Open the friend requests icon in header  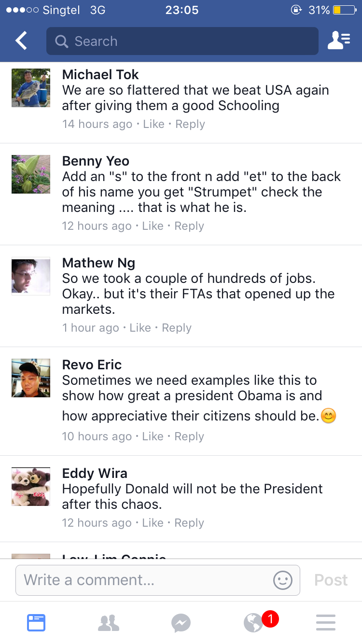coord(338,41)
